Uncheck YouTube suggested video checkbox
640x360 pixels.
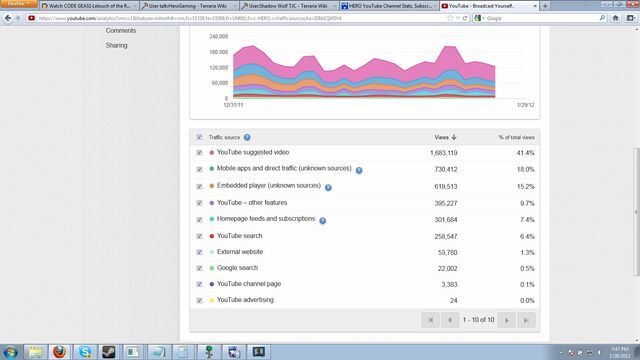(x=199, y=153)
